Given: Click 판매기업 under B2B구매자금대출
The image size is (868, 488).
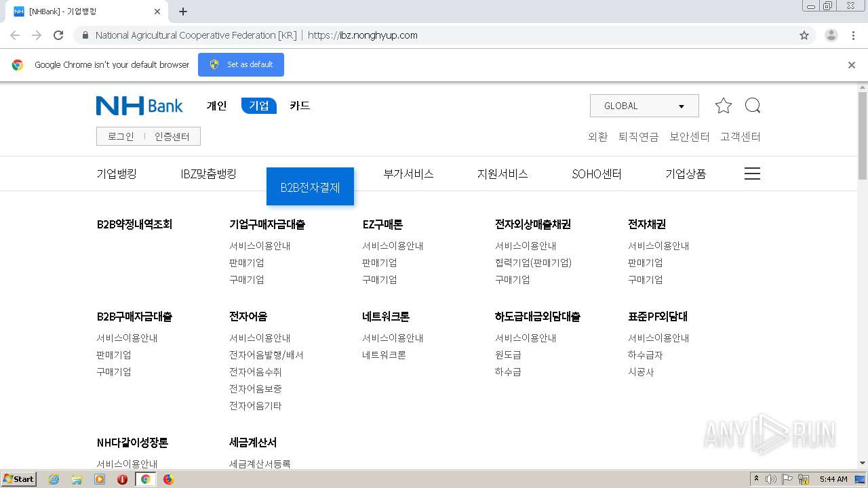Looking at the screenshot, I should [x=114, y=355].
